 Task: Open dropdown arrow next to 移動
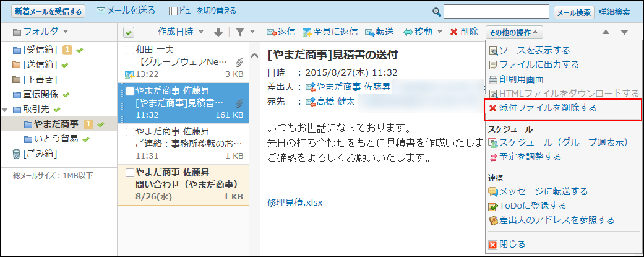439,32
